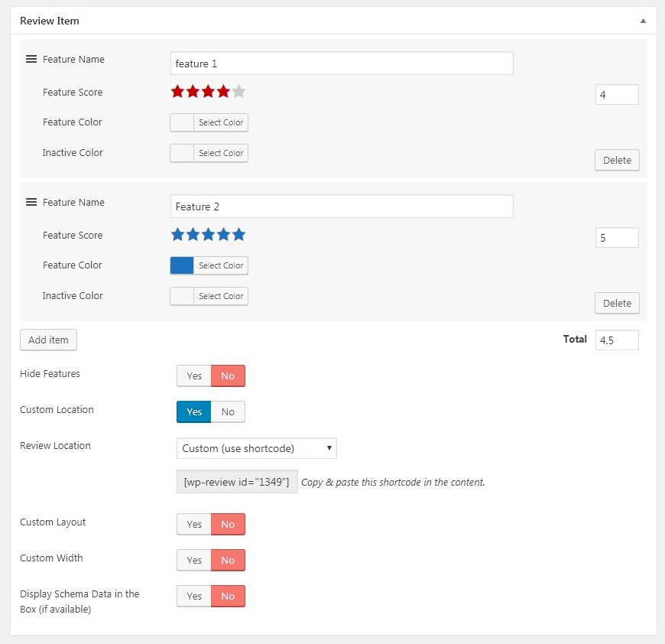Click the "Review Location" label
Screen dimensions: 665x644
(x=55, y=445)
